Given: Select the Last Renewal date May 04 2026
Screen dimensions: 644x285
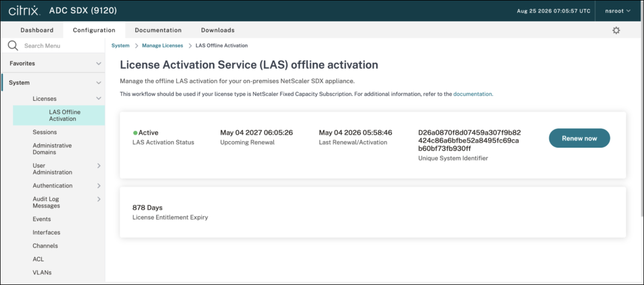Looking at the screenshot, I should pyautogui.click(x=355, y=133).
